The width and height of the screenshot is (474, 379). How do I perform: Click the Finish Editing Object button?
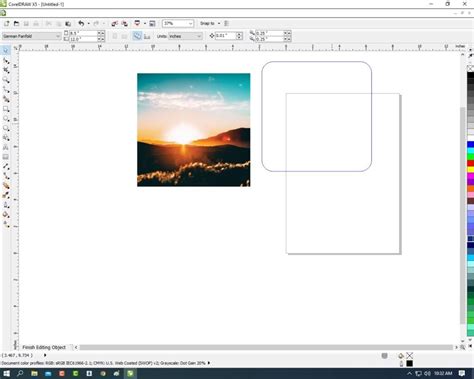click(x=44, y=347)
